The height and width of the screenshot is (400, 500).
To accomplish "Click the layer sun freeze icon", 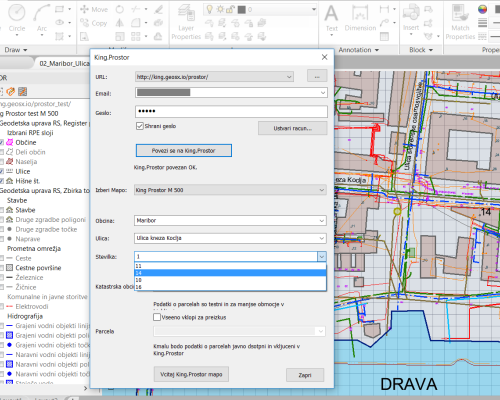I will pos(220,9).
